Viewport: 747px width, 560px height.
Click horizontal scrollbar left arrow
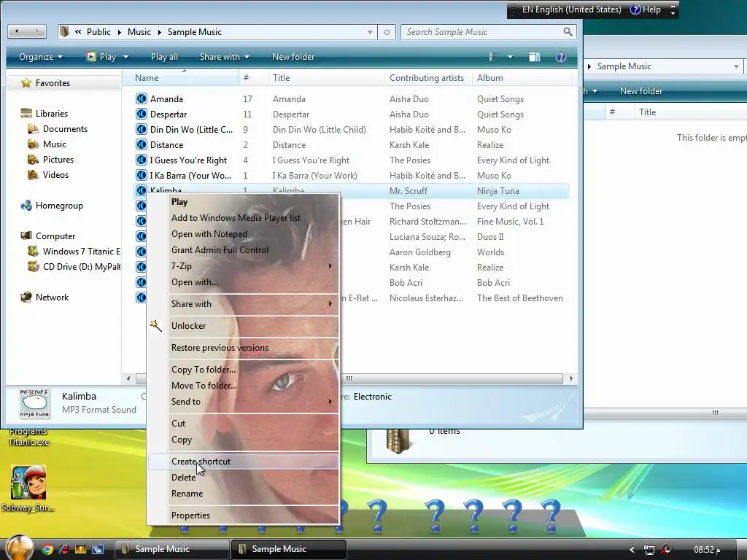(x=128, y=378)
